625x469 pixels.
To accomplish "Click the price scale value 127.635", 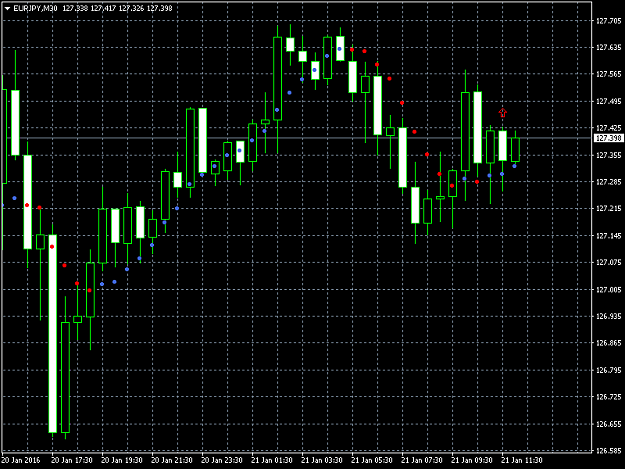I will pos(608,48).
